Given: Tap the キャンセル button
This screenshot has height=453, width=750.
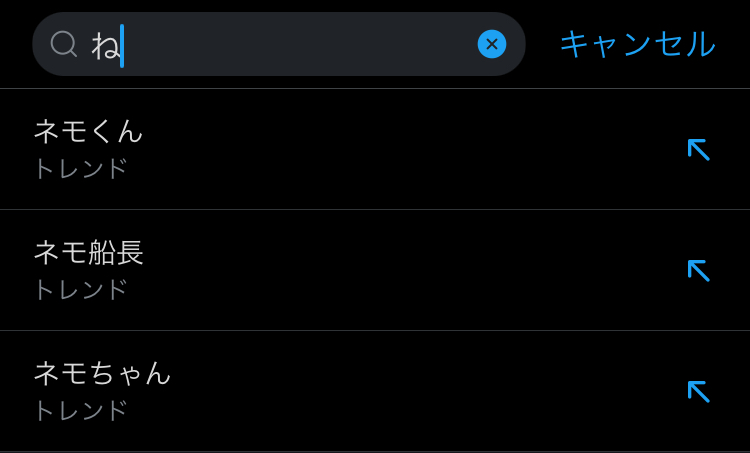Looking at the screenshot, I should tap(637, 44).
